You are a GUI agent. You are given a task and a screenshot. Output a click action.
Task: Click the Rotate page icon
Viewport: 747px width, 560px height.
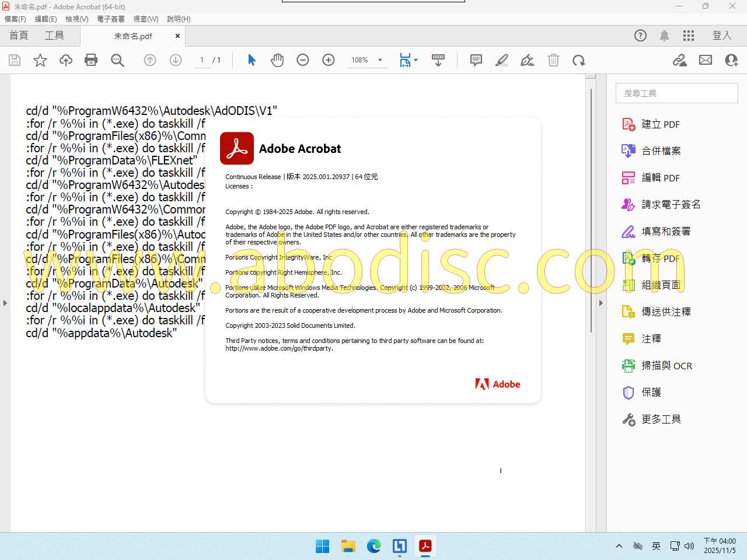point(578,60)
